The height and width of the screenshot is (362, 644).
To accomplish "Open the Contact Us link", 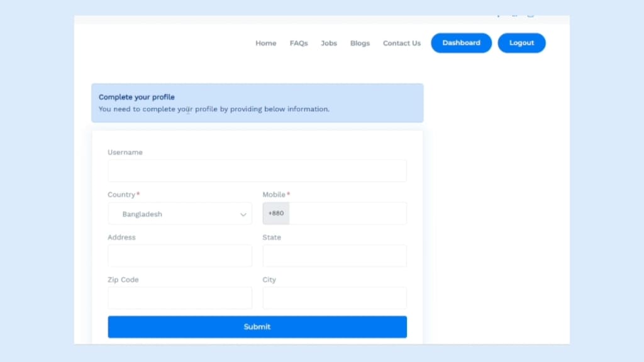I will [x=401, y=43].
